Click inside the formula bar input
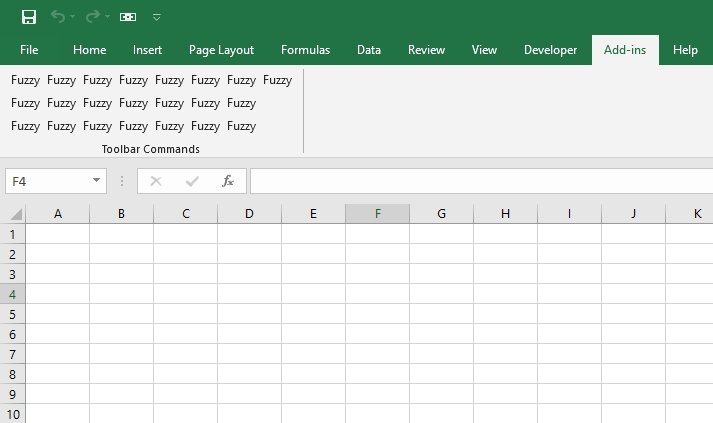The height and width of the screenshot is (423, 713). 480,181
